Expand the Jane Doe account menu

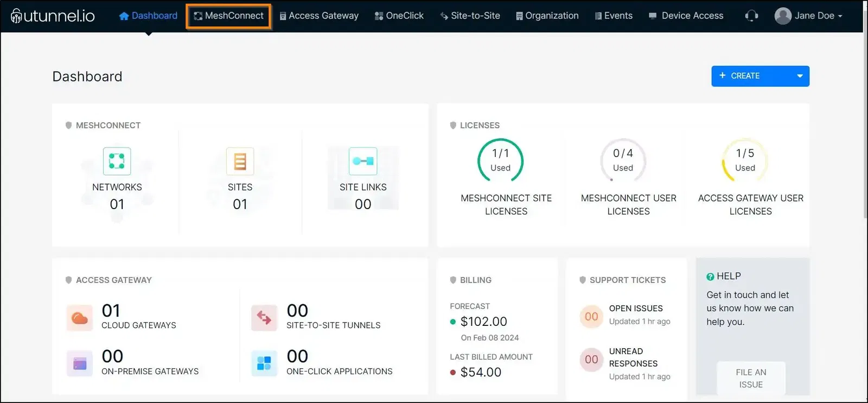(x=809, y=16)
